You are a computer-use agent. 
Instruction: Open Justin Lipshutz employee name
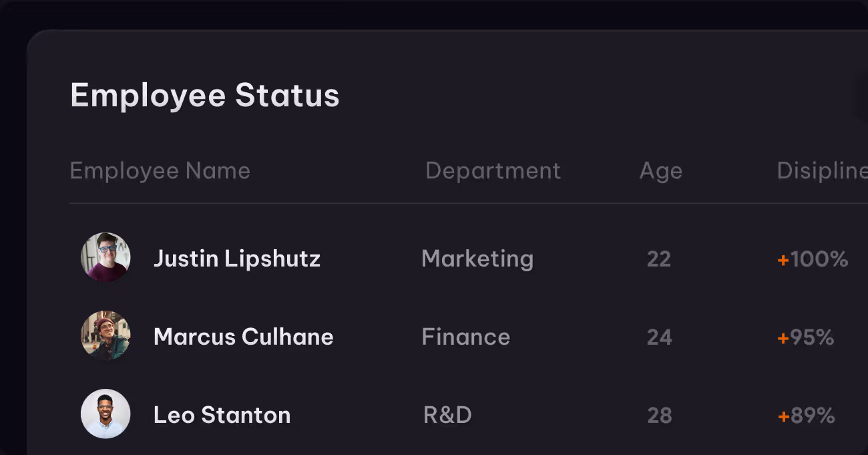237,259
